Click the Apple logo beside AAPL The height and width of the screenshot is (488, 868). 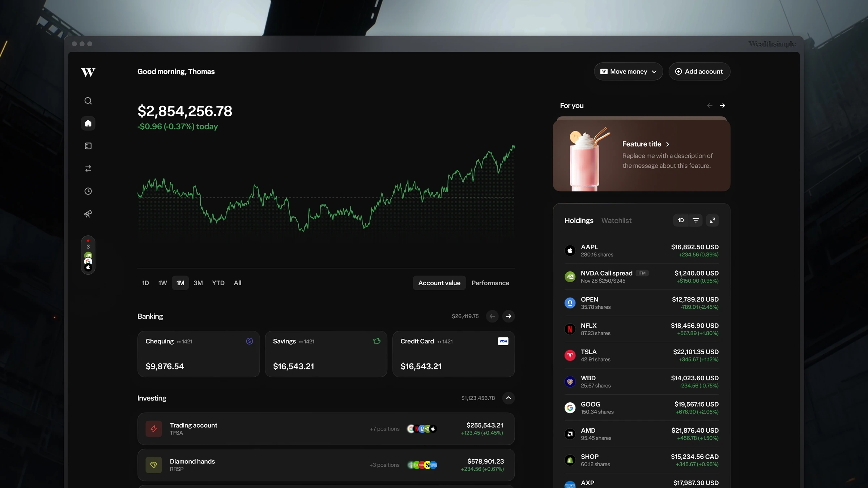pos(570,251)
